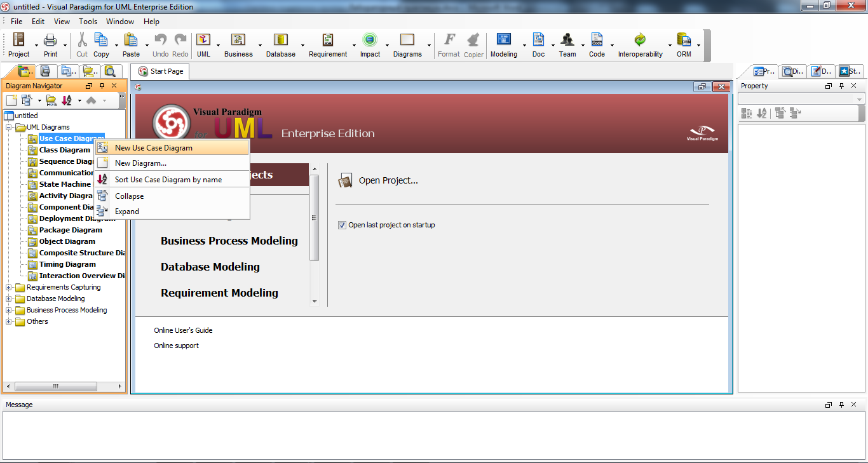Click the Database toolbar icon
The image size is (868, 463).
pyautogui.click(x=280, y=40)
